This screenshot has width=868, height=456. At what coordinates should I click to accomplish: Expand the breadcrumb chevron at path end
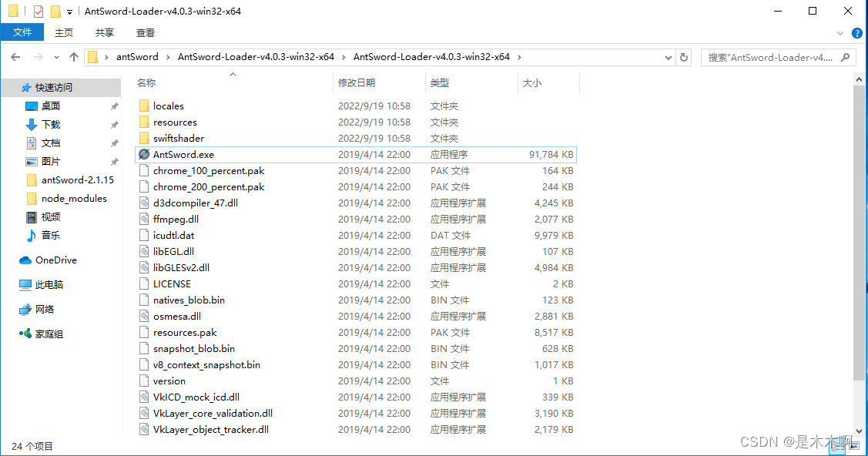tap(518, 57)
